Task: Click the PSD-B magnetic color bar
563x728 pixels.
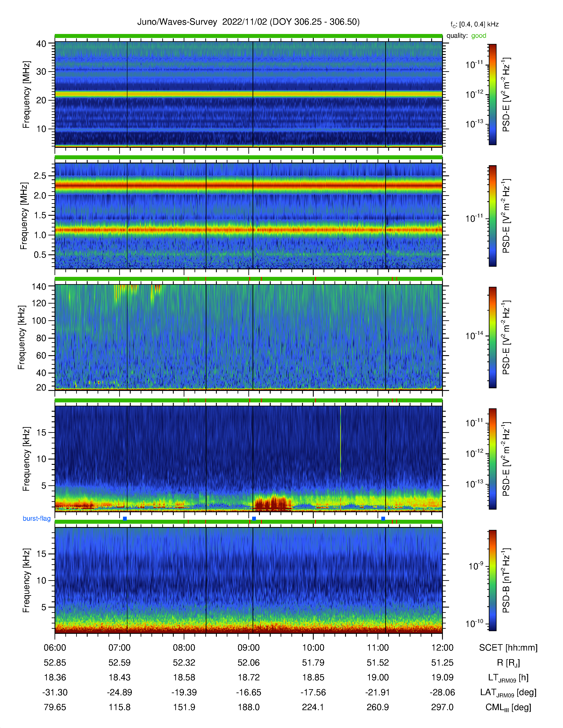Action: [x=492, y=580]
